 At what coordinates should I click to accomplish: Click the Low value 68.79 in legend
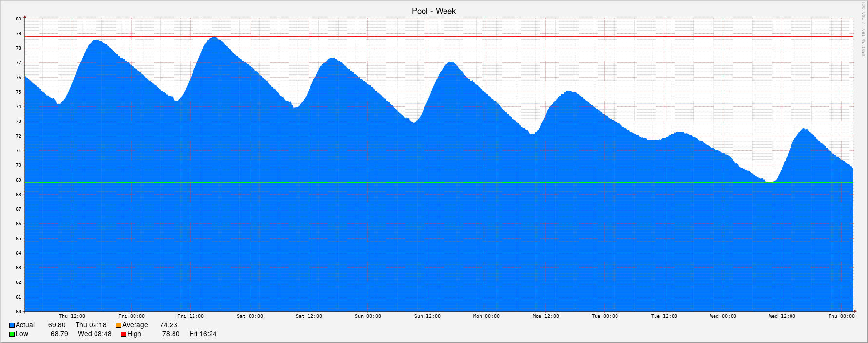(59, 334)
